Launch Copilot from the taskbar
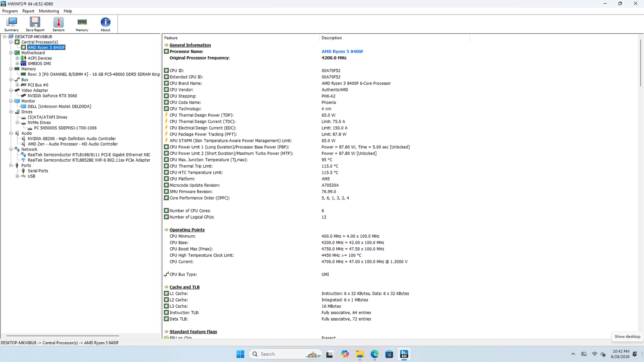This screenshot has height=362, width=644. click(x=345, y=354)
